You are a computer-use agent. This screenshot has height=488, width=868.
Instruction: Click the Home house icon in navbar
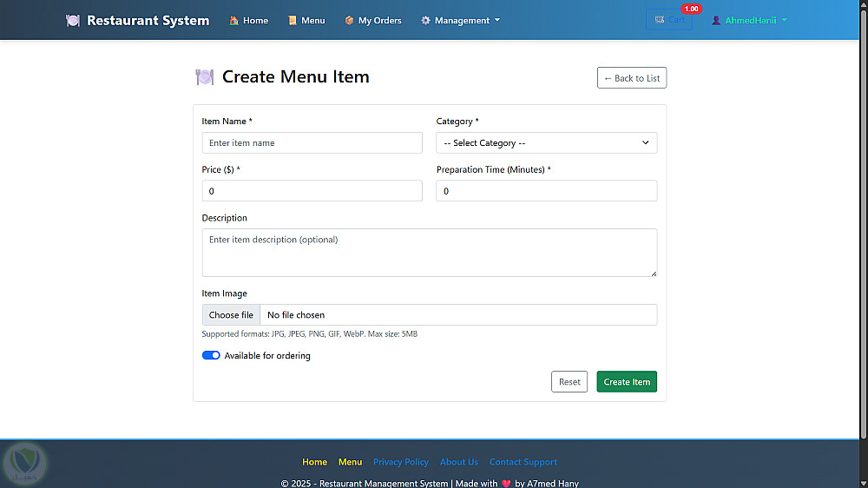point(234,20)
